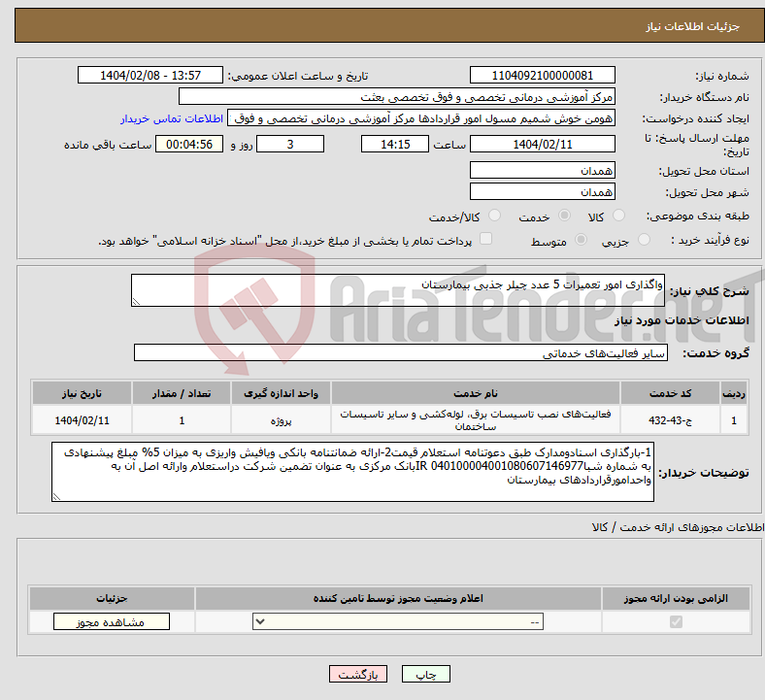This screenshot has width=765, height=700.
Task: Click the quantity cell 1 in service table
Action: coord(182,420)
